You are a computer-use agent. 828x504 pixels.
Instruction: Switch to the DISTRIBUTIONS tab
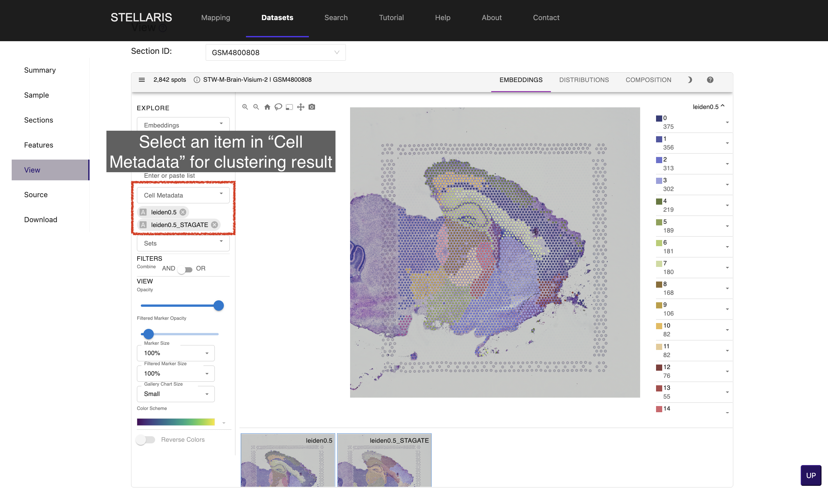click(584, 80)
